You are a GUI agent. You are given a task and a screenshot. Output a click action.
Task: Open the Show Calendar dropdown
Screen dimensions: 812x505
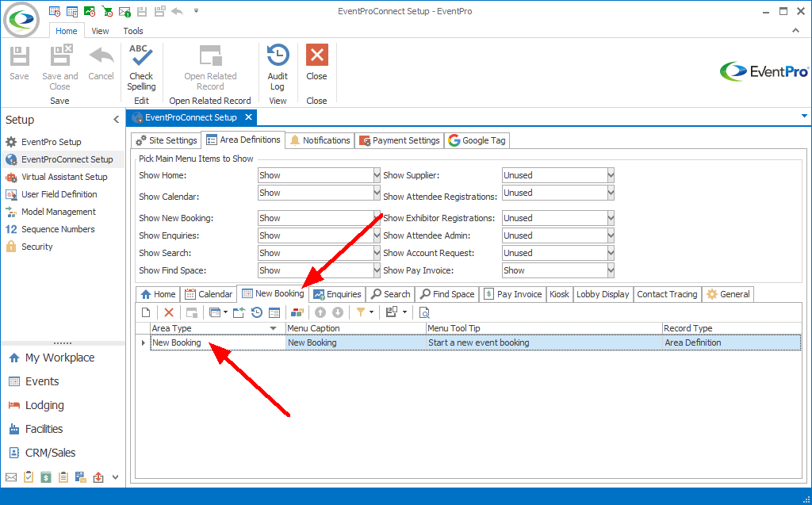click(377, 193)
